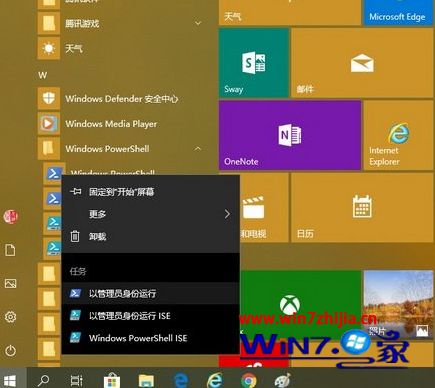Open the Mail tile
The height and width of the screenshot is (388, 435).
coord(362,63)
